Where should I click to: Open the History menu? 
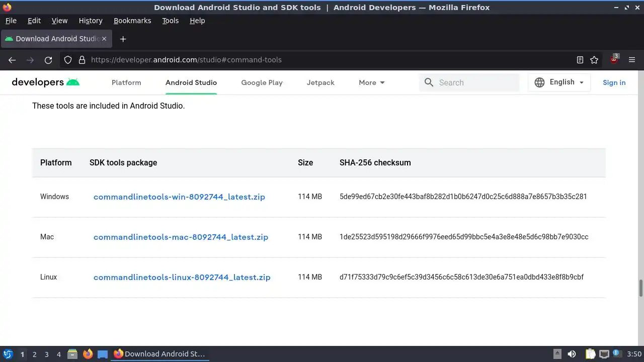tap(91, 21)
